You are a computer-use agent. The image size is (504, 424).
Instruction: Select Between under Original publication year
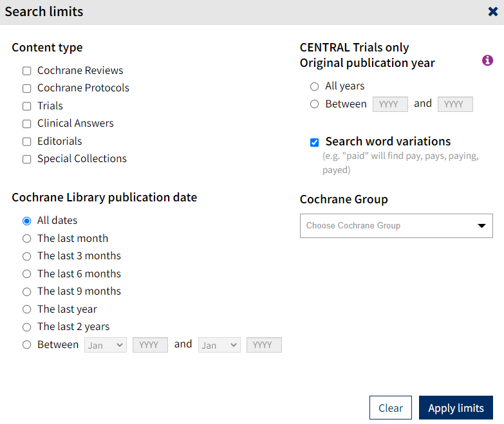click(x=314, y=104)
